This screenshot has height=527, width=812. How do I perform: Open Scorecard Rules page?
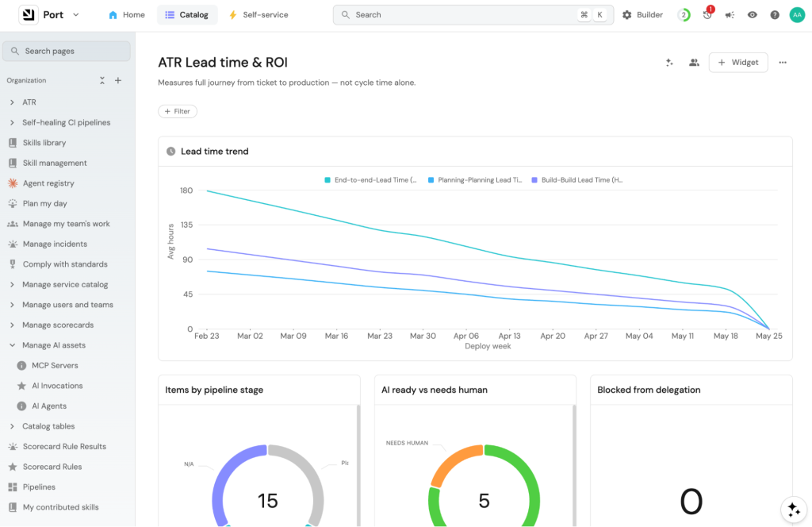(x=52, y=467)
